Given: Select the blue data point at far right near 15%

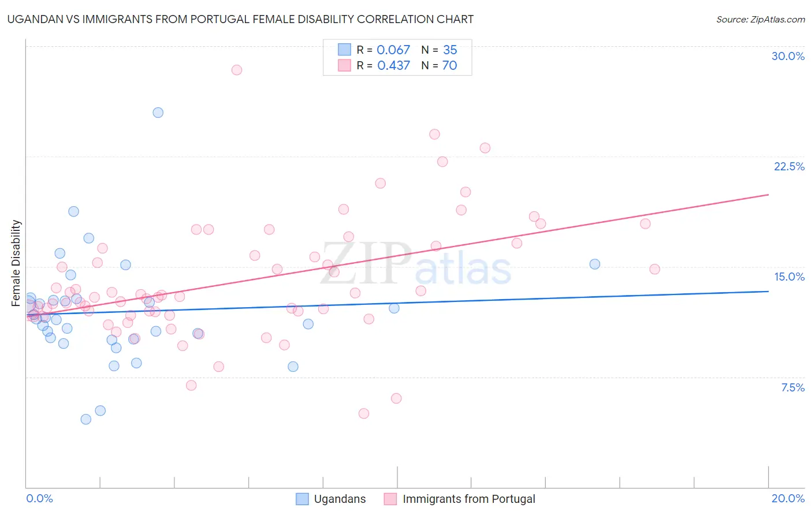Looking at the screenshot, I should tap(595, 264).
